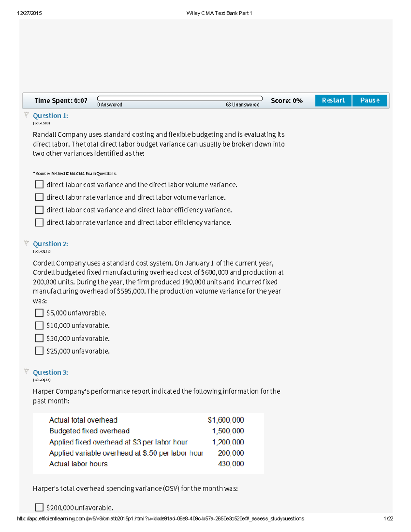Click the Question 3 heading
This screenshot has width=411, height=532.
click(50, 372)
